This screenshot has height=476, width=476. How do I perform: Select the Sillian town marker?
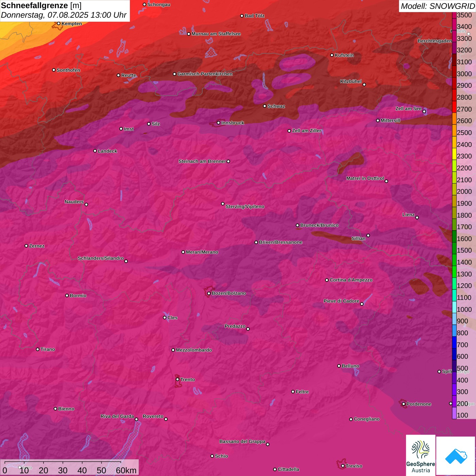tap(368, 235)
